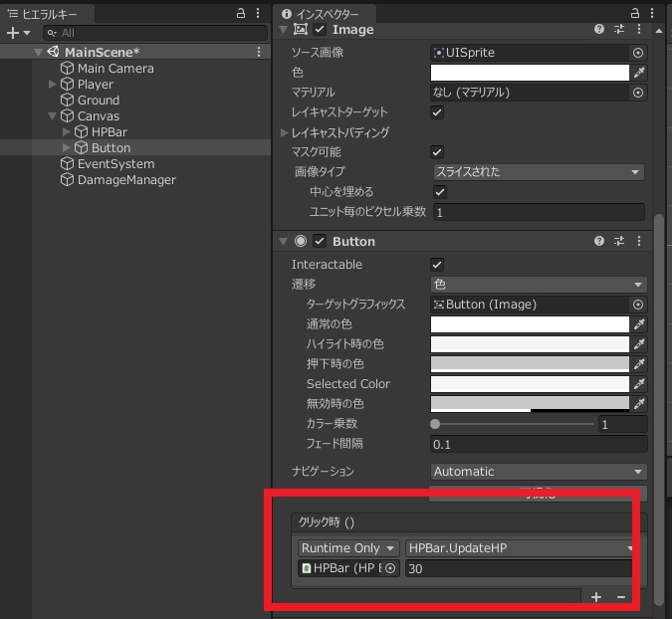The image size is (672, 619).
Task: Open Image 色 color swatch
Action: (x=530, y=73)
